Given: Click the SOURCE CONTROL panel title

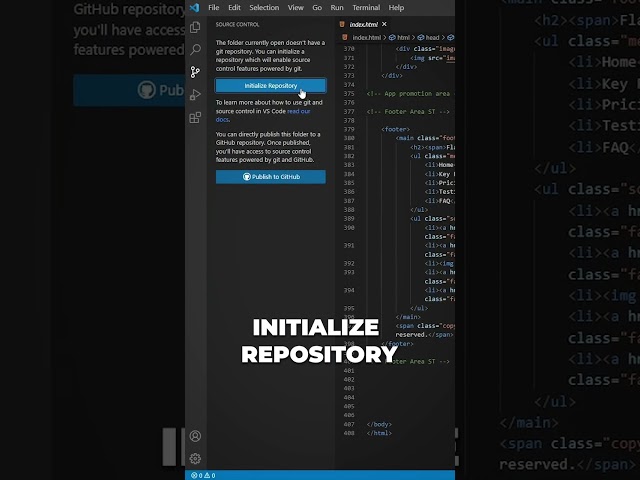Looking at the screenshot, I should click(x=237, y=24).
